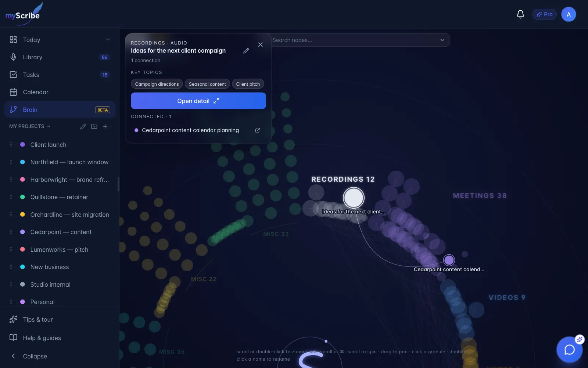Expand the Search nodes dropdown arrow
Screen dimensions: 588x368
tap(442, 40)
